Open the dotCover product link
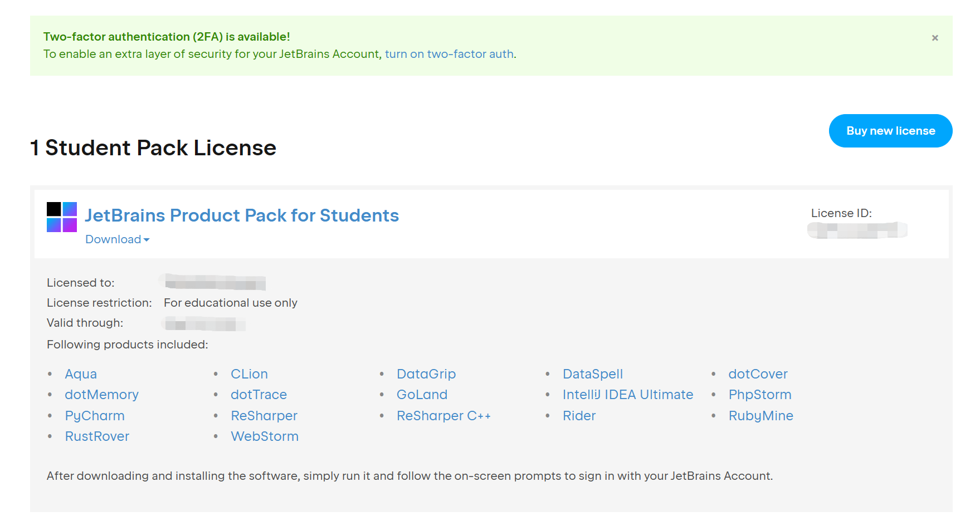 click(x=758, y=374)
